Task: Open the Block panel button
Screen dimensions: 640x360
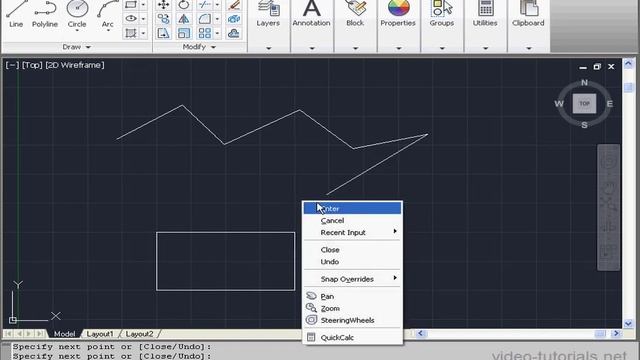Action: point(355,14)
